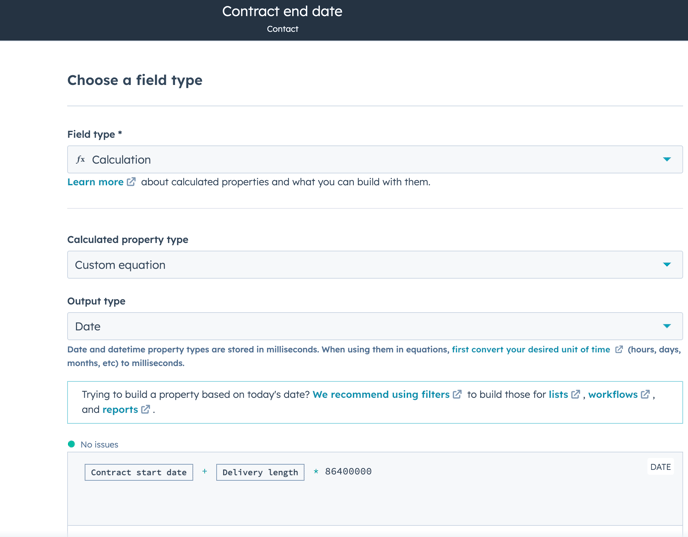688x537 pixels.
Task: Click the Output type dropdown caret
Action: [x=666, y=326]
